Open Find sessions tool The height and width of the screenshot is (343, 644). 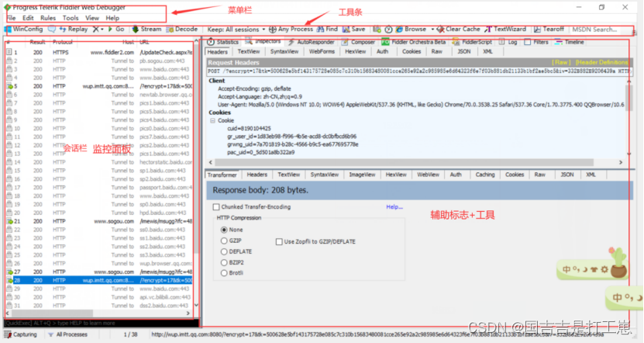click(x=327, y=29)
